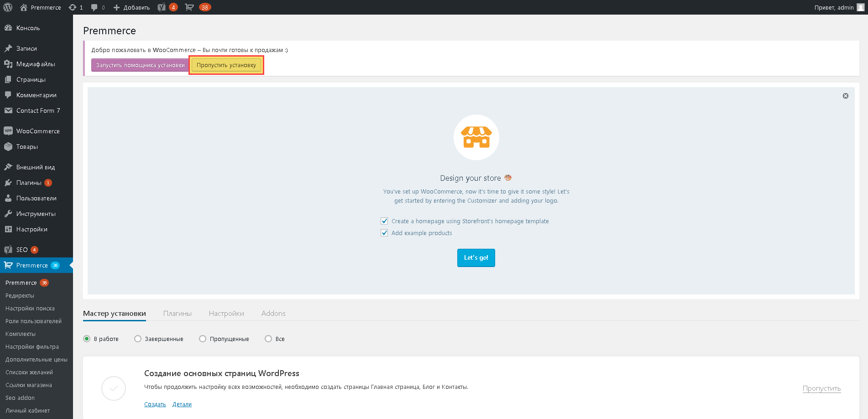Open the WordPress logo menu

pyautogui.click(x=8, y=7)
